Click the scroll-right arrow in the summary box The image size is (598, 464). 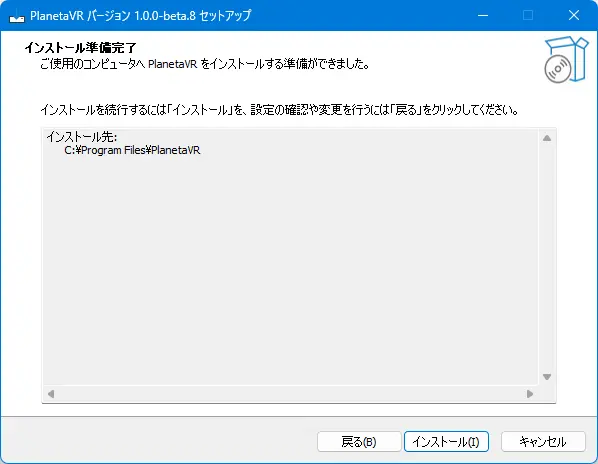530,393
